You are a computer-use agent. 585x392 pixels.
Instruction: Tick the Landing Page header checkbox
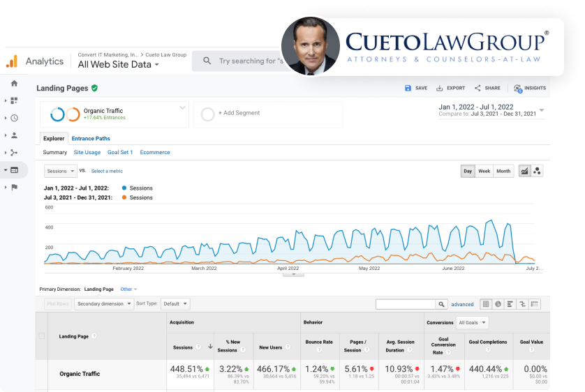[42, 336]
